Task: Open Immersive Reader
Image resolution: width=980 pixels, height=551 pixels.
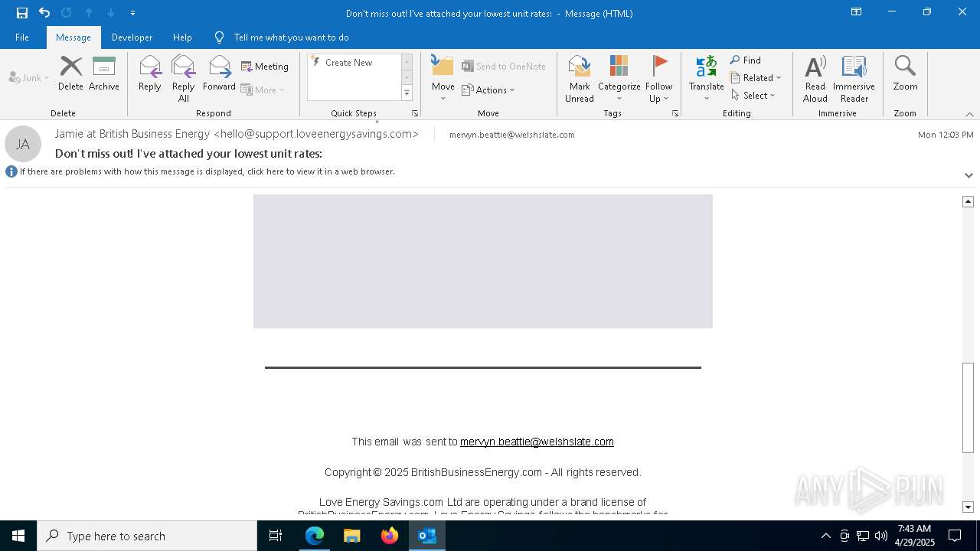Action: coord(854,79)
